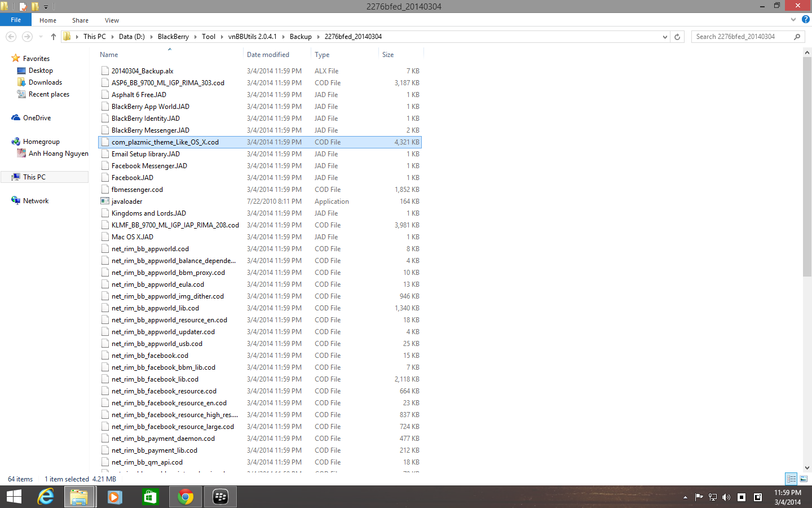Go up one folder level
The image size is (812, 508).
[x=54, y=37]
